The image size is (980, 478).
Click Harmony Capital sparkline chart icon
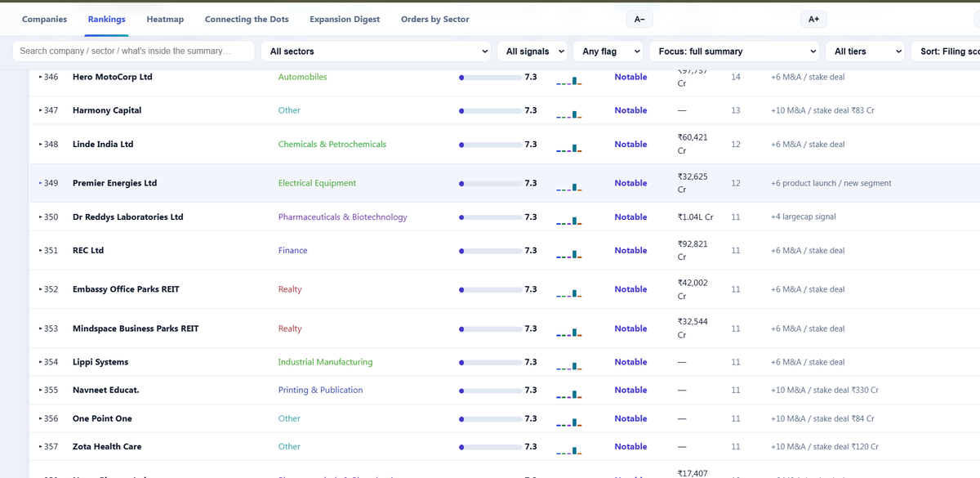[568, 114]
